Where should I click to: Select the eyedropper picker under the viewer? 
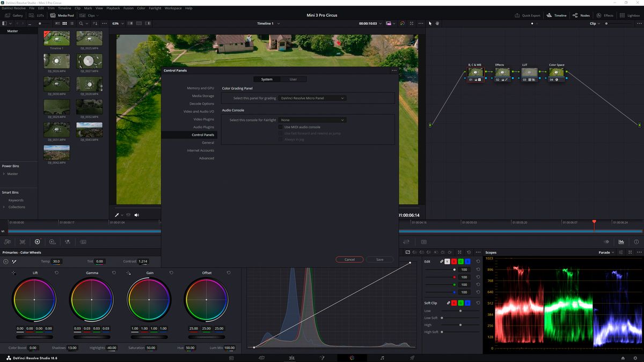coord(118,215)
